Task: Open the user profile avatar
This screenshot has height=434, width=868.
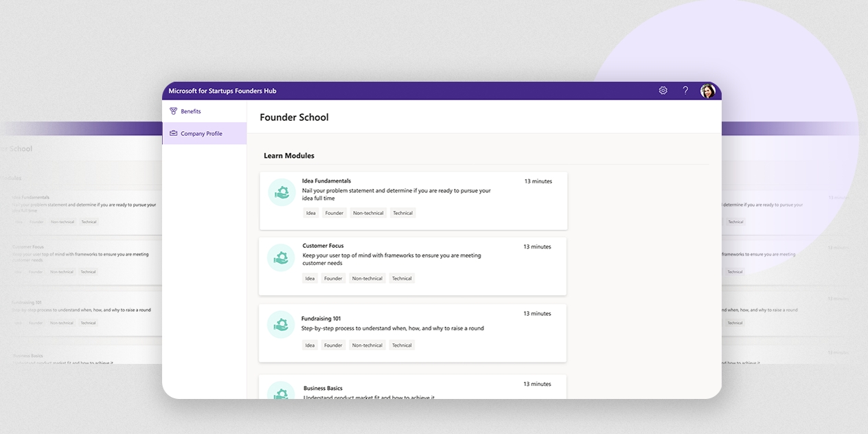Action: pyautogui.click(x=707, y=91)
